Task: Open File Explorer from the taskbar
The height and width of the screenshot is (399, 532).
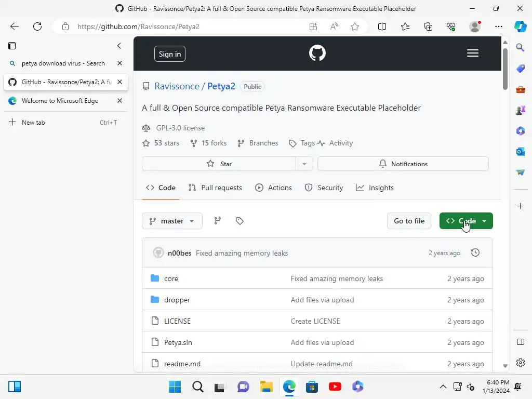Action: (267, 387)
